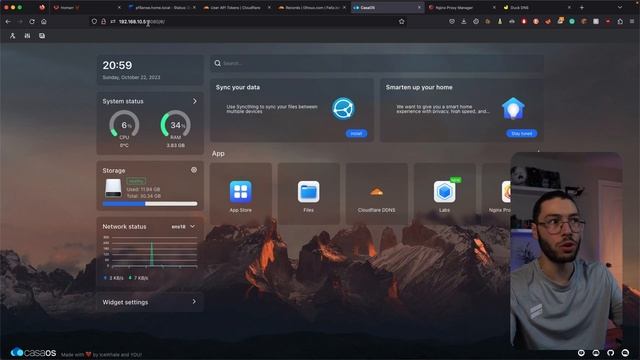Switch to the Records Cloudflare tab
Image resolution: width=640 pixels, height=360 pixels.
point(311,8)
